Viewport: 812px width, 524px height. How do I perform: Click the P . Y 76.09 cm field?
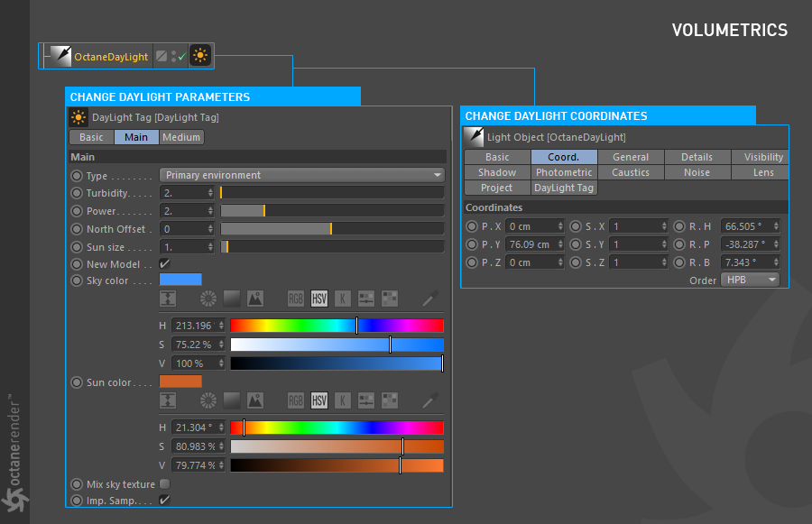pos(534,244)
